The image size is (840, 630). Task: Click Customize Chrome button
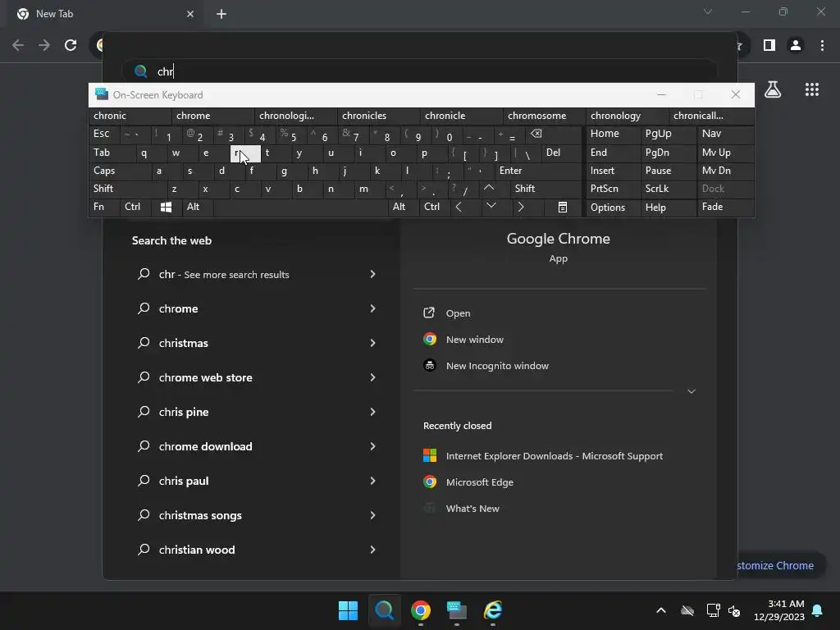point(781,566)
